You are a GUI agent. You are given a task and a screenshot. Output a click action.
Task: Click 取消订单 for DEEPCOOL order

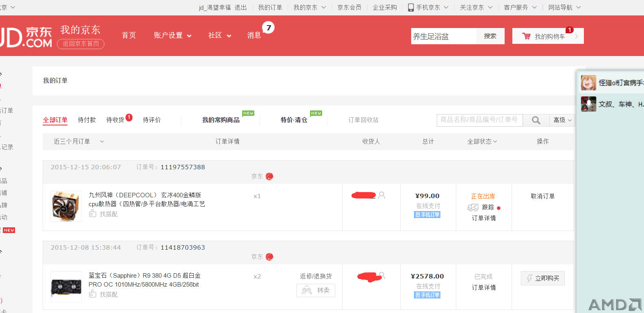point(543,196)
